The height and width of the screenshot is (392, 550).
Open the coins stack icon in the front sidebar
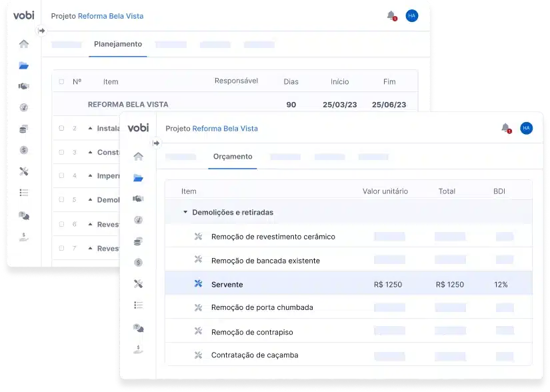(x=138, y=241)
